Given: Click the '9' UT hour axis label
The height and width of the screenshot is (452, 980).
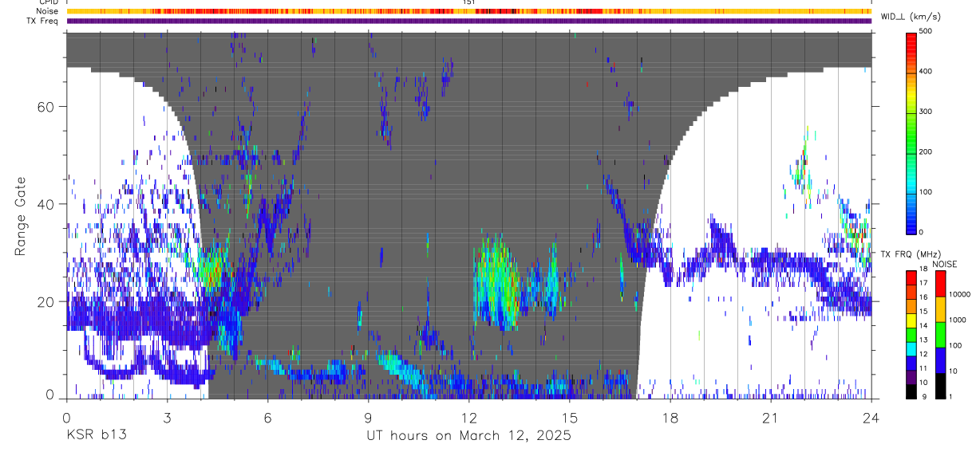Looking at the screenshot, I should coord(368,417).
